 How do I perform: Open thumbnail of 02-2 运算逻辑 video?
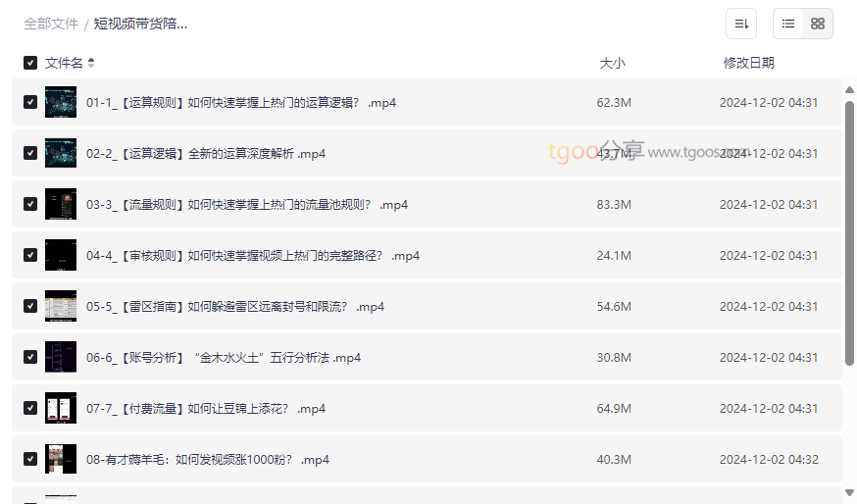click(61, 153)
